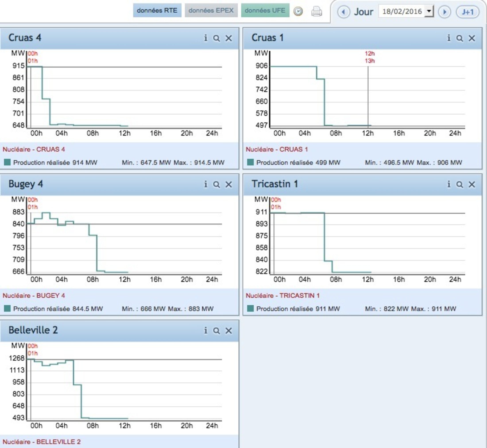The width and height of the screenshot is (487, 448).
Task: Close the Bugey 4 panel
Action: tap(229, 184)
